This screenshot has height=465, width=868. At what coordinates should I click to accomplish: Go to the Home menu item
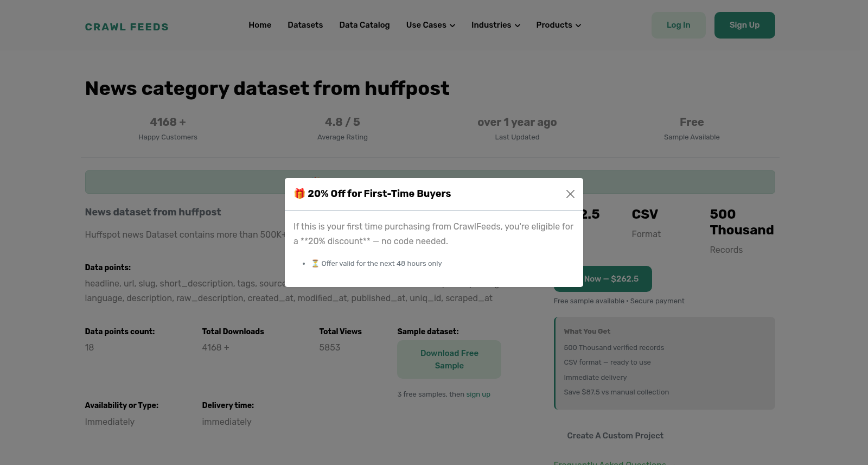[x=260, y=25]
